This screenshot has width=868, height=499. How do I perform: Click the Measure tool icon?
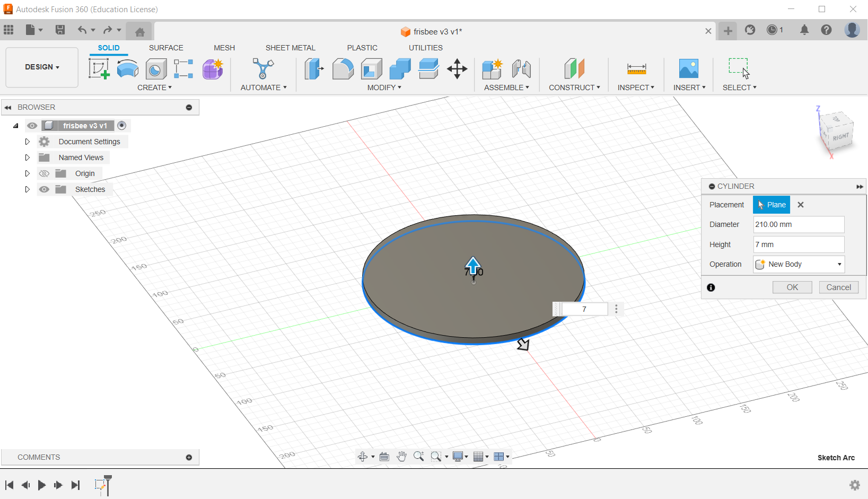point(636,69)
